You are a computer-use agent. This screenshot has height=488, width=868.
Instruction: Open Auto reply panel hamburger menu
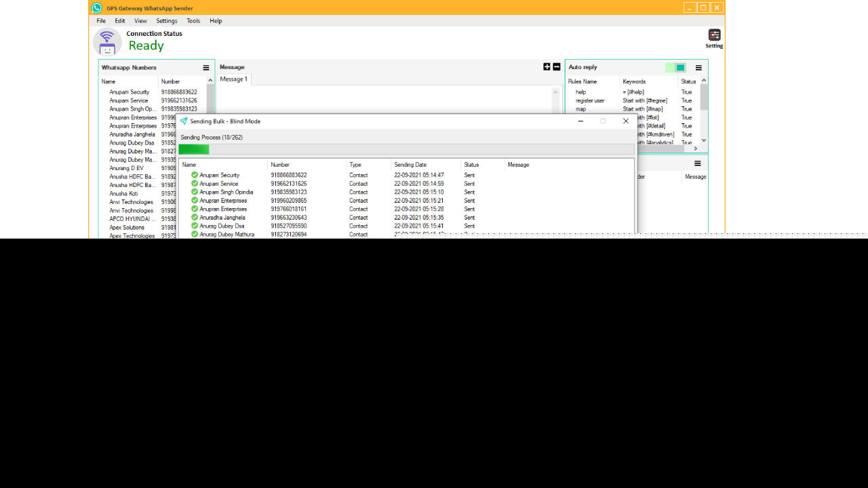[698, 68]
